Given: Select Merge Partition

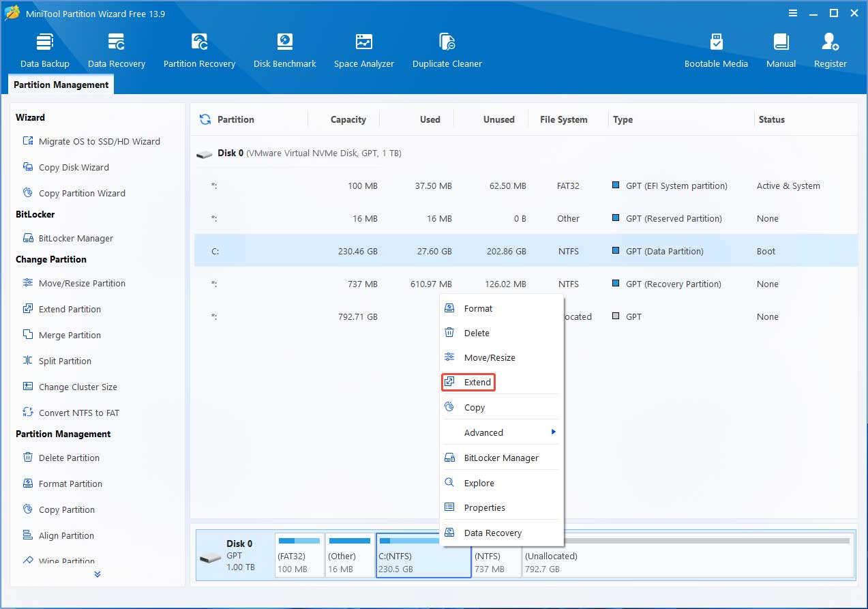Looking at the screenshot, I should coord(61,335).
